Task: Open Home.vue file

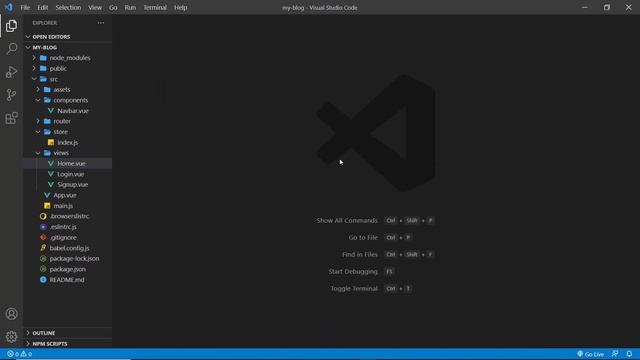Action: pyautogui.click(x=67, y=163)
